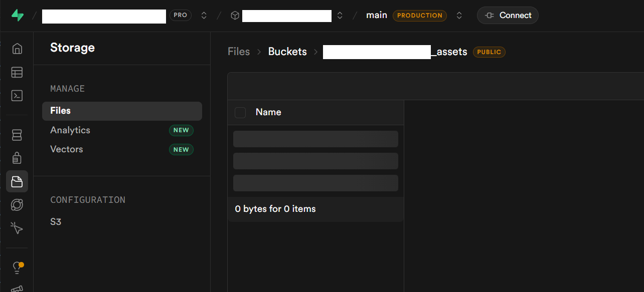Click the _assets bucket breadcrumb
This screenshot has height=292, width=644.
[x=395, y=52]
